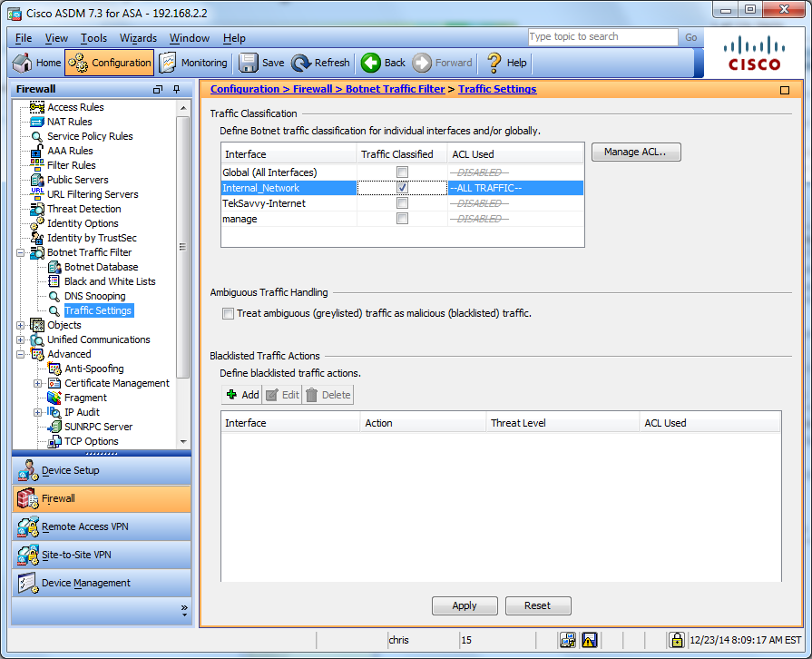Select the Threat Detection icon
This screenshot has width=812, height=659.
pyautogui.click(x=37, y=209)
